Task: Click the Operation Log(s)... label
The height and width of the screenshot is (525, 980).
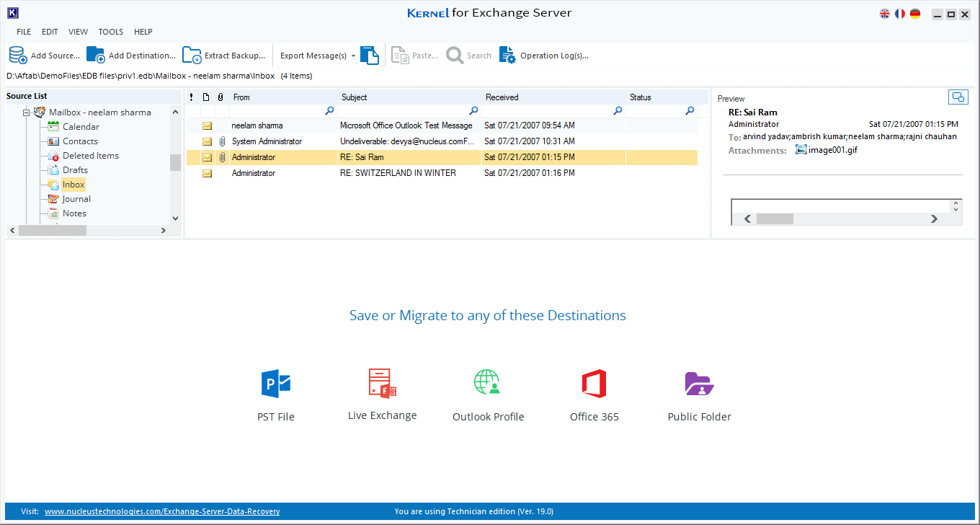Action: pyautogui.click(x=555, y=56)
